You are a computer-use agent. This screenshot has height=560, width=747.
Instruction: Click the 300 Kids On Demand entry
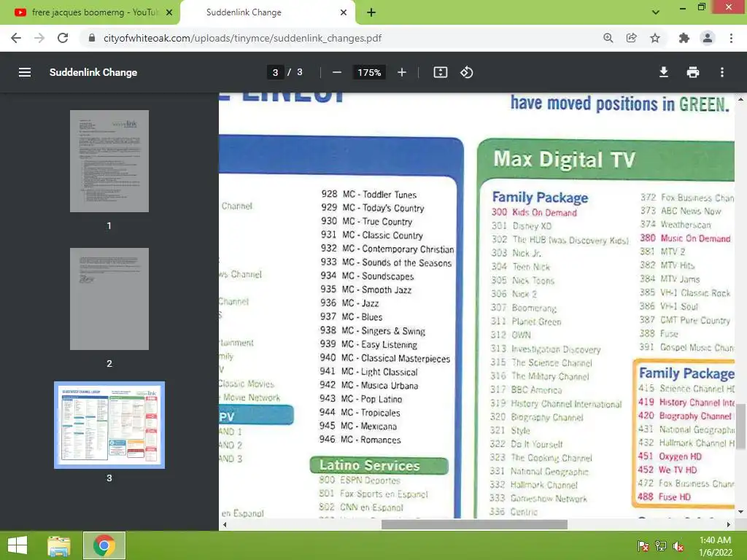pos(534,212)
